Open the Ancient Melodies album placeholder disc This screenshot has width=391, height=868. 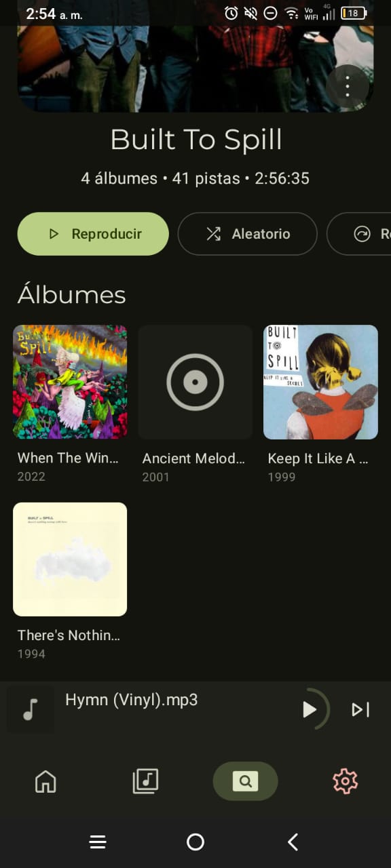point(195,382)
